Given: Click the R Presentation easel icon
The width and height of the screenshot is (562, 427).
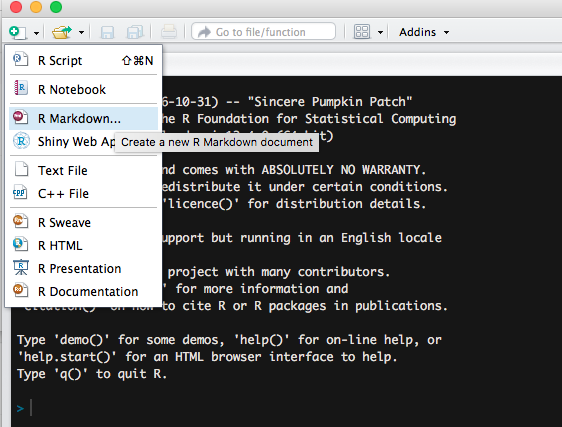Looking at the screenshot, I should 21,267.
